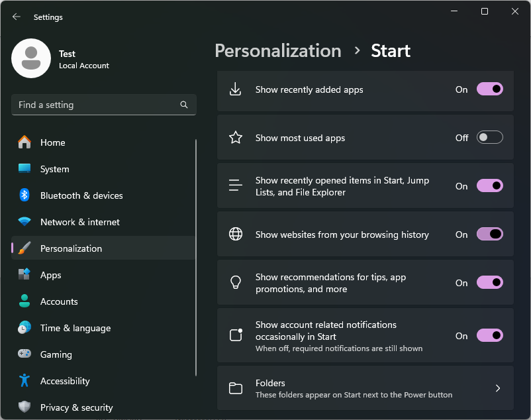
Task: Click the sidebar navigation scrollbar
Action: [196, 258]
